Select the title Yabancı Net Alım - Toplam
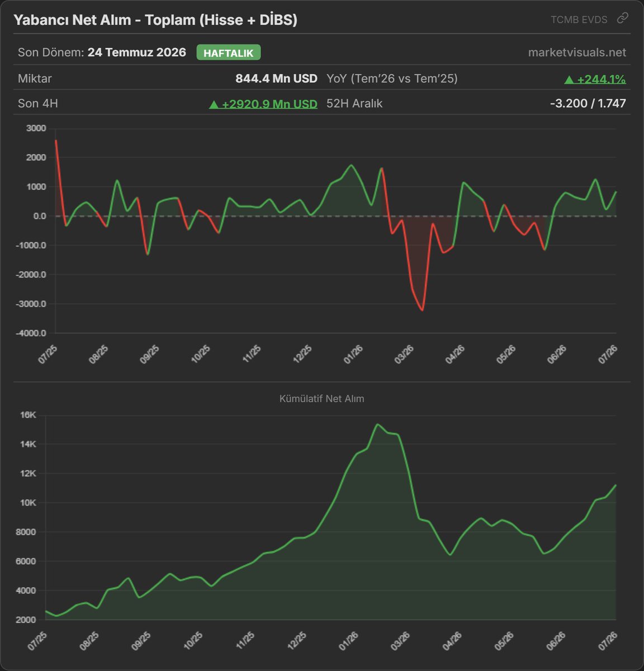Viewport: 644px width, 671px height. (155, 20)
